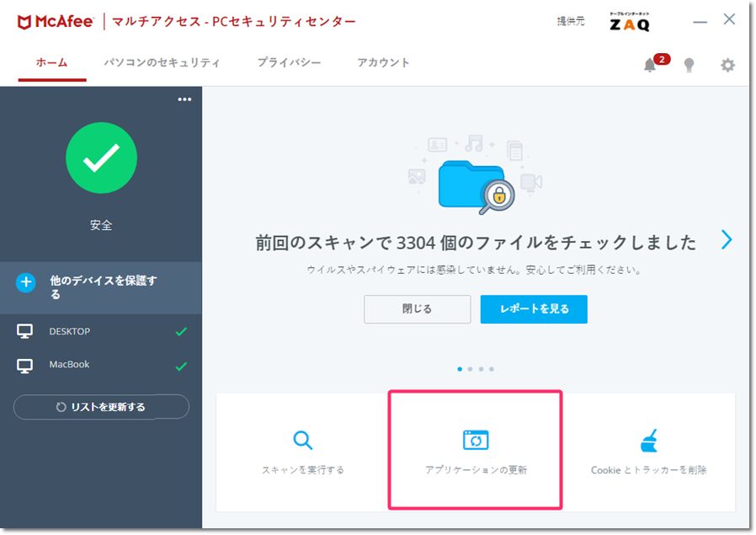The width and height of the screenshot is (756, 535).
Task: Click the blue plus icon to add device
Action: click(x=26, y=283)
